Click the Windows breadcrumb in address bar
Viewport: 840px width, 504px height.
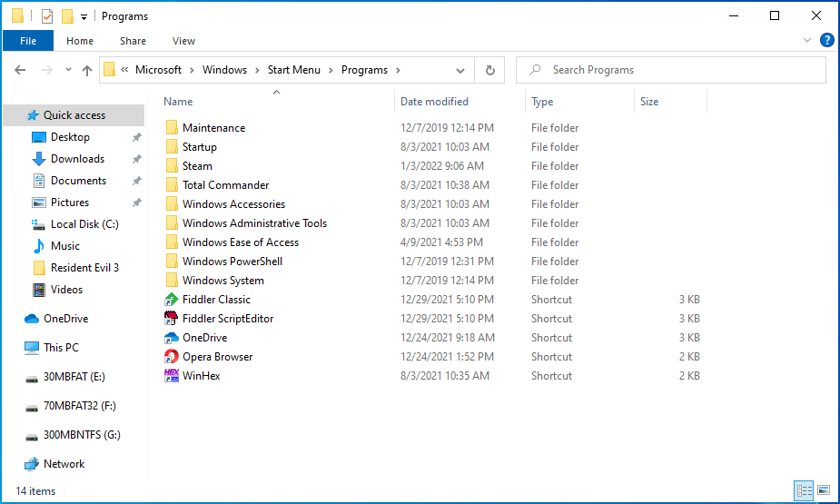(x=224, y=70)
